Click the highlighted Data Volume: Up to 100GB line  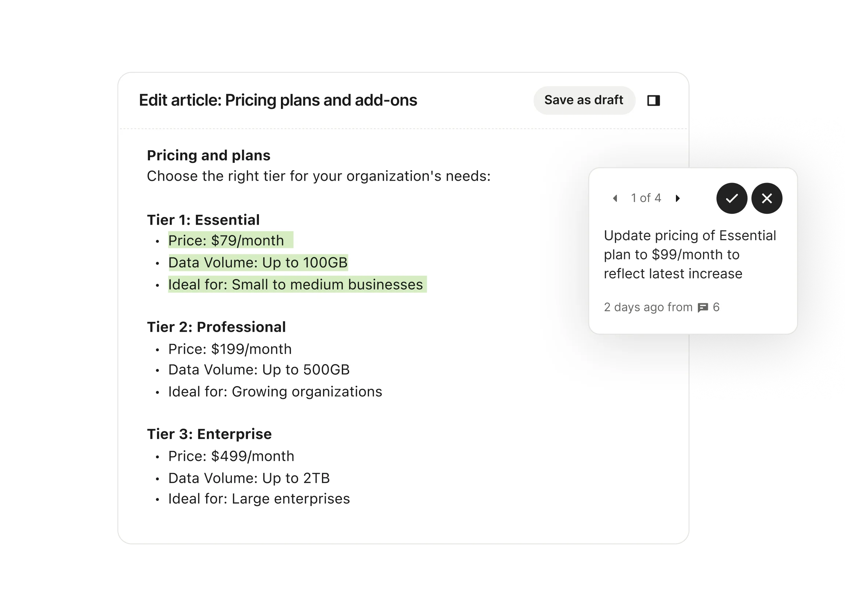(x=258, y=262)
